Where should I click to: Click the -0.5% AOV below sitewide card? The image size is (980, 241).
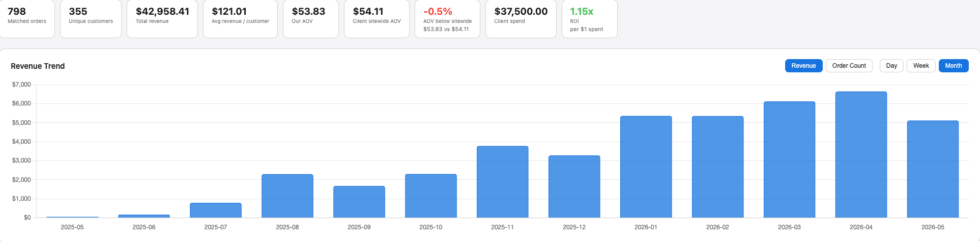[448, 19]
